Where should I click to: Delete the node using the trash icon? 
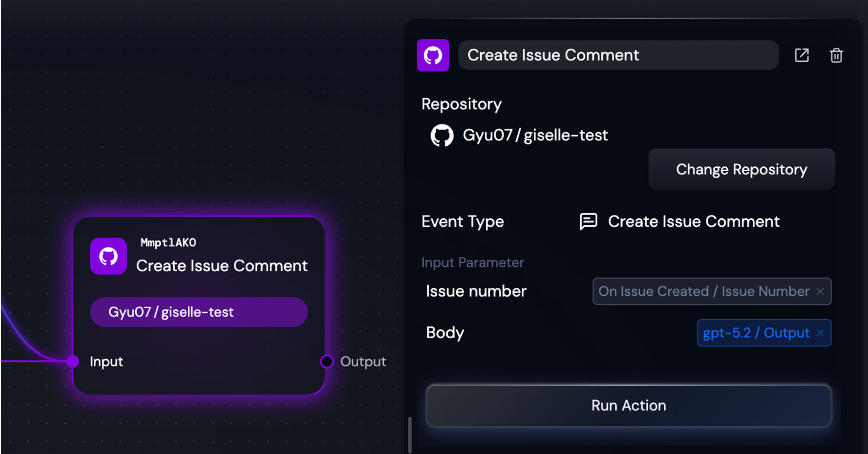pos(836,55)
